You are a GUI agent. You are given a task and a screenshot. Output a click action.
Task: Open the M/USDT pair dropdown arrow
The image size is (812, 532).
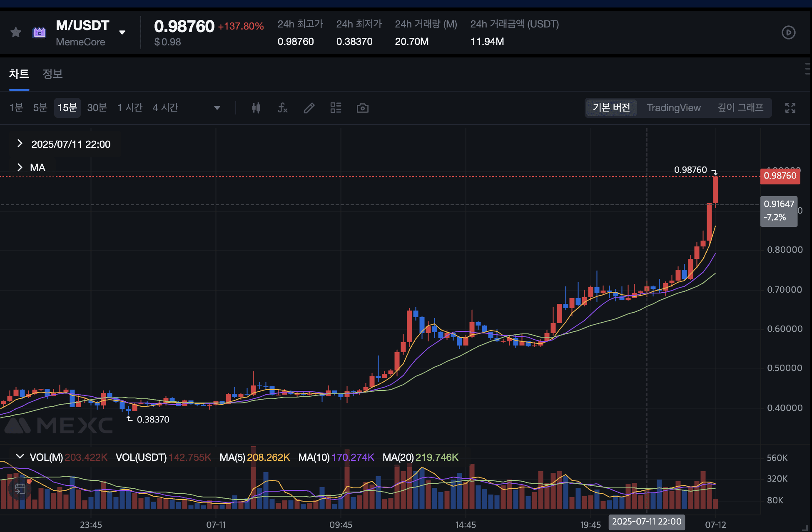[x=122, y=32]
